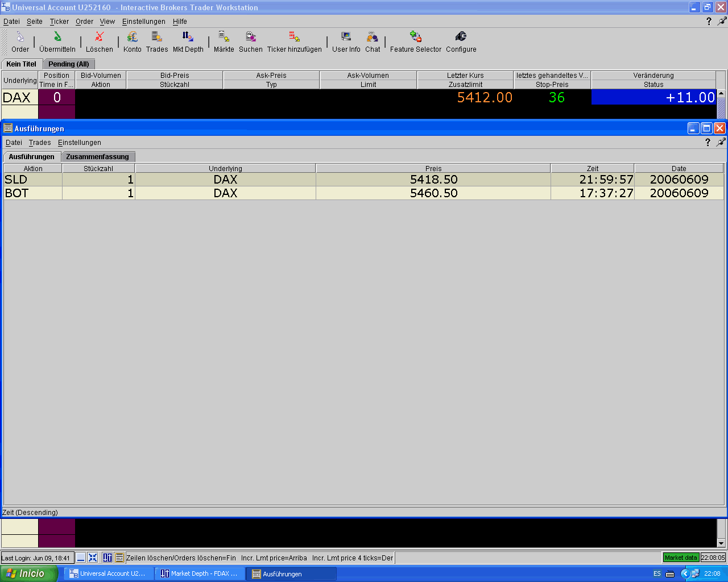Click the status bar arrows collapse icon
This screenshot has width=728, height=582.
point(93,558)
